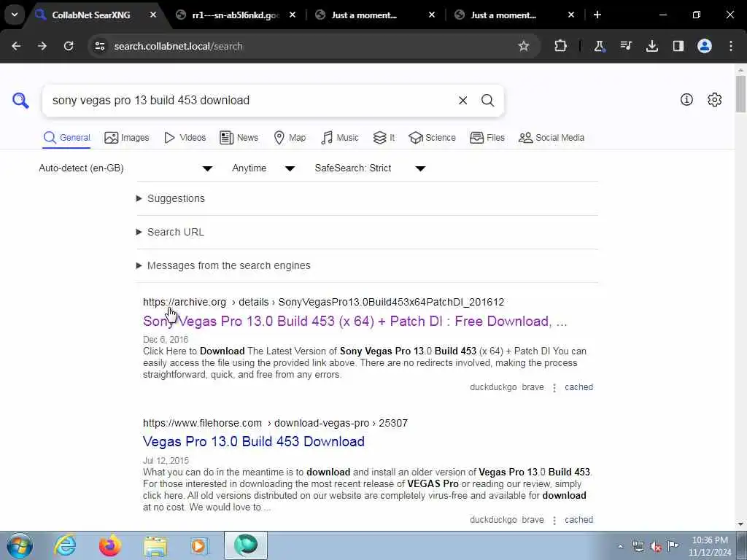Click the filehorse.com result URL
The image size is (747, 560).
point(275,423)
